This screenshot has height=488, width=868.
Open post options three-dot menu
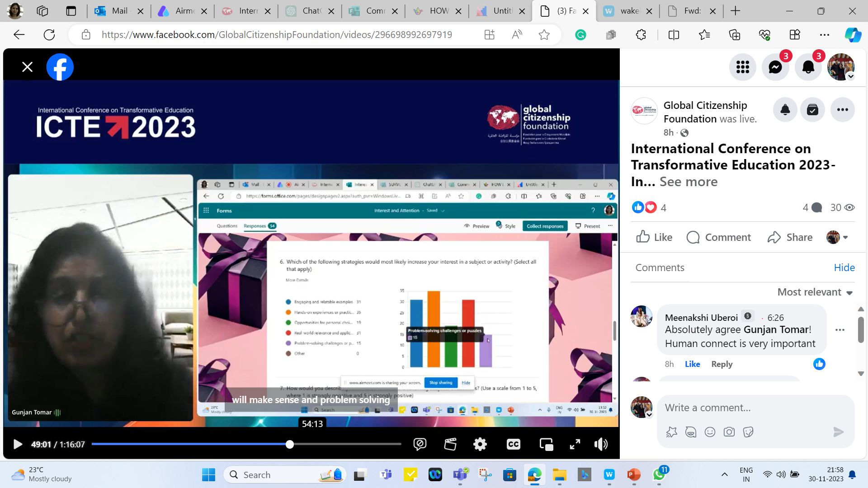[x=842, y=109]
